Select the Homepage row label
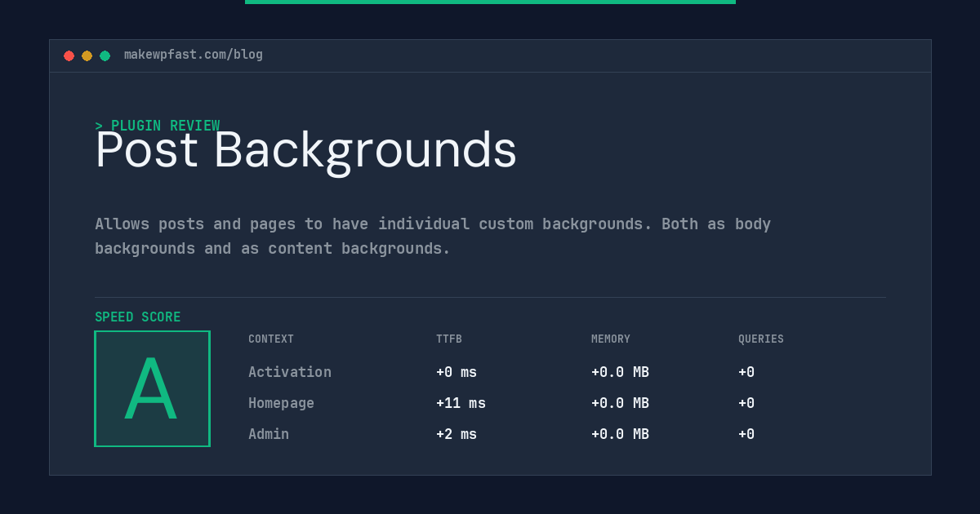This screenshot has height=514, width=980. pos(281,403)
